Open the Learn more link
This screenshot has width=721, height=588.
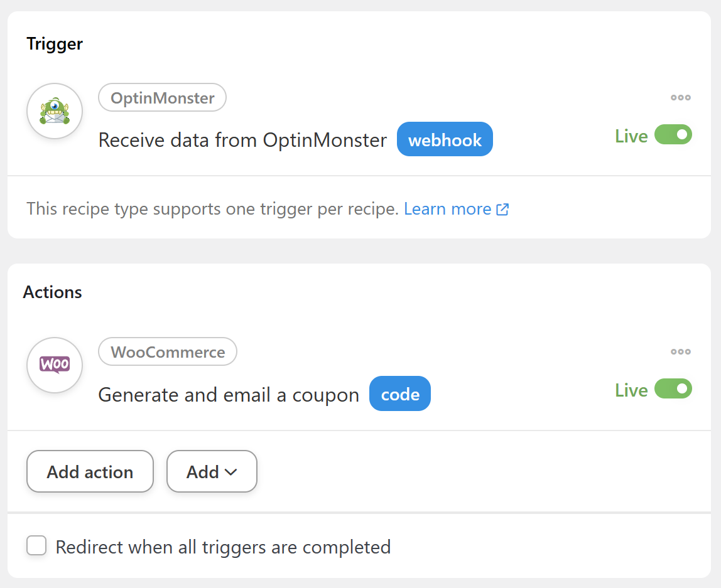447,209
